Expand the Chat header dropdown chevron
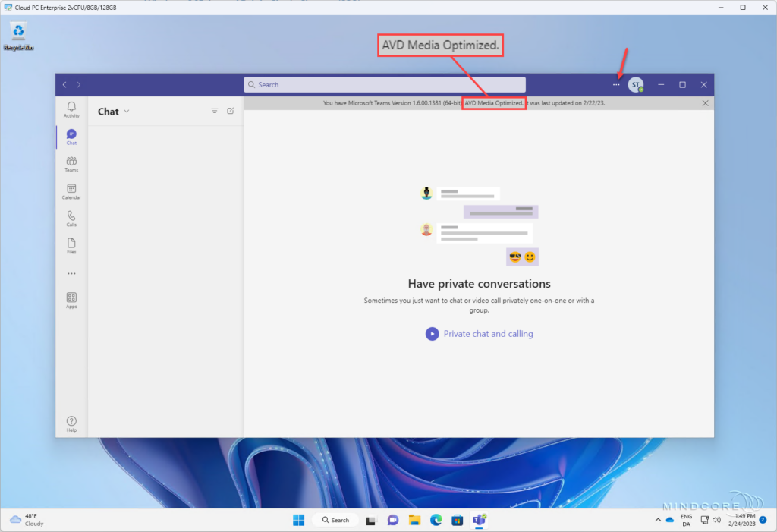 click(x=127, y=111)
